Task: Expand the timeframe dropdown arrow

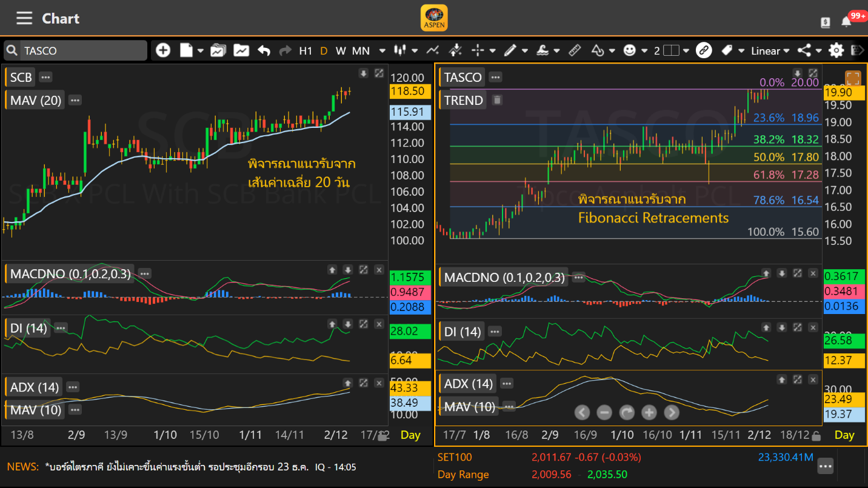Action: (x=382, y=51)
